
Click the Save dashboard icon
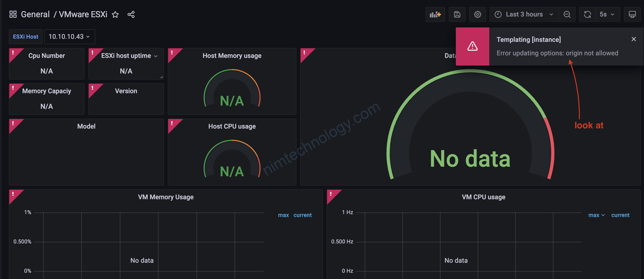click(x=457, y=14)
